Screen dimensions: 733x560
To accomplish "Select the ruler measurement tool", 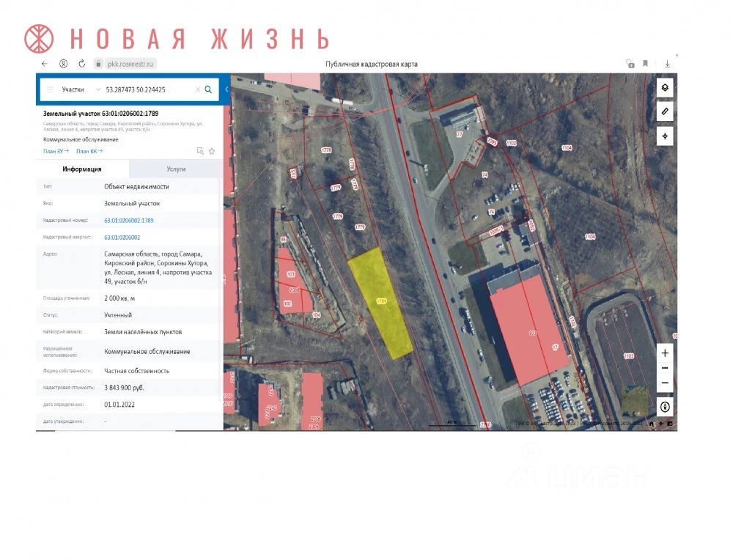I will 665,111.
